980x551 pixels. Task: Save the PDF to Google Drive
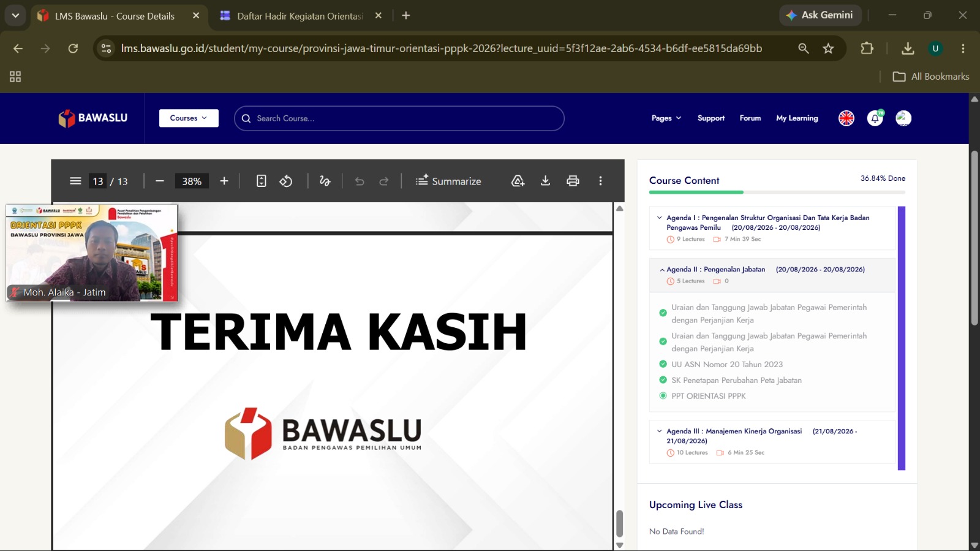(518, 181)
